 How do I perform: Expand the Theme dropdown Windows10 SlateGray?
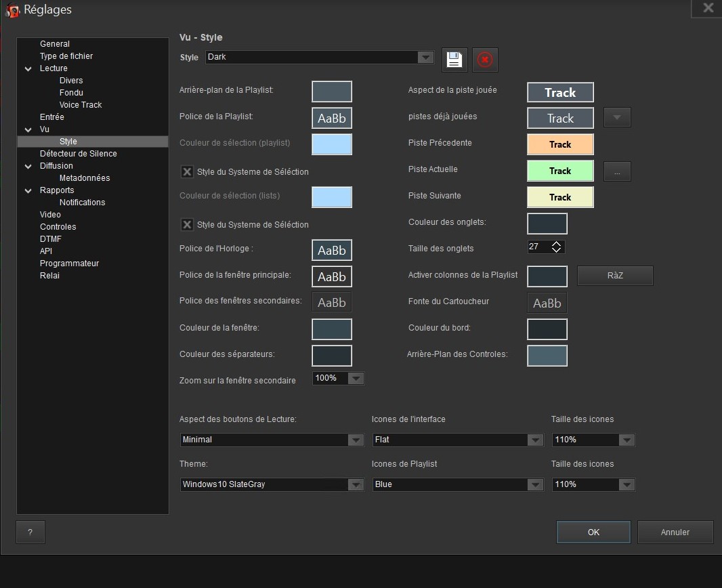[x=356, y=484]
